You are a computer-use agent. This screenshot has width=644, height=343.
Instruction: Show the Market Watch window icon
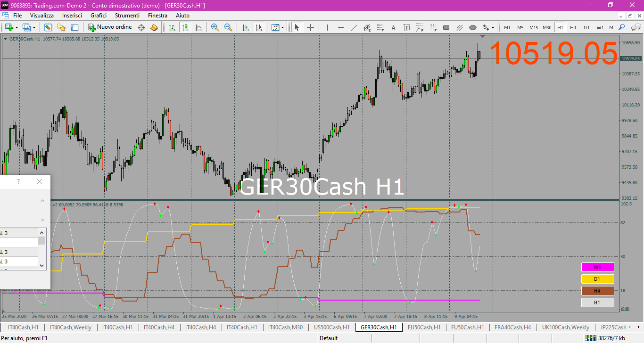tap(48, 27)
